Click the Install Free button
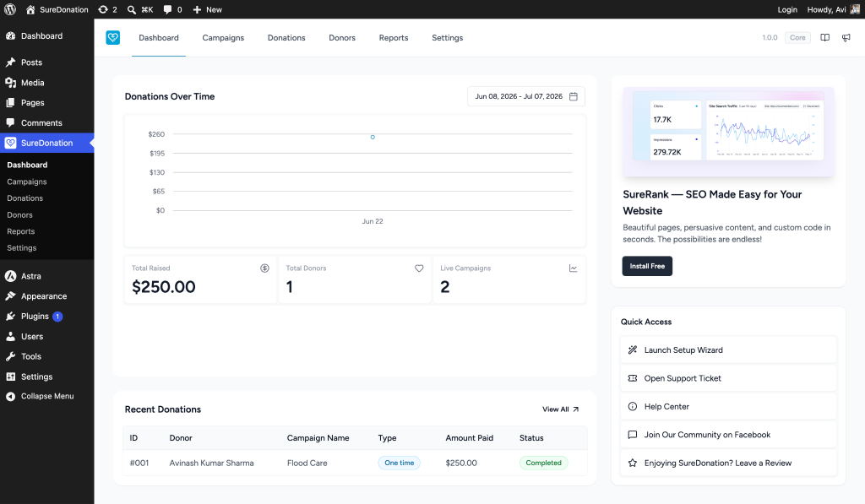The image size is (865, 504). (647, 266)
